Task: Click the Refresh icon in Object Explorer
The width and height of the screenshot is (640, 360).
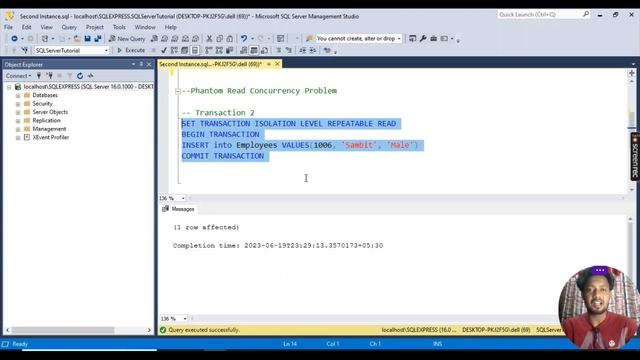Action: (80, 76)
